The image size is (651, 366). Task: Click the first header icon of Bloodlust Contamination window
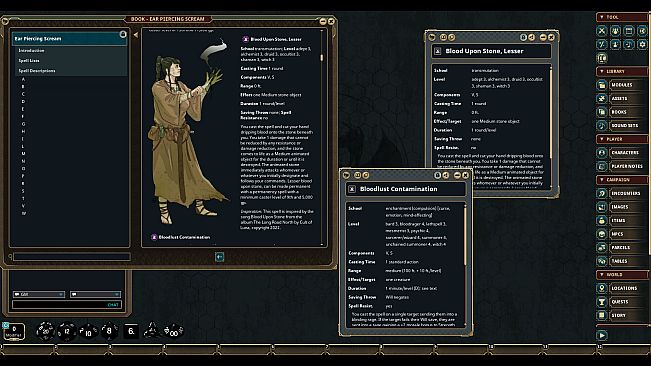tap(346, 176)
